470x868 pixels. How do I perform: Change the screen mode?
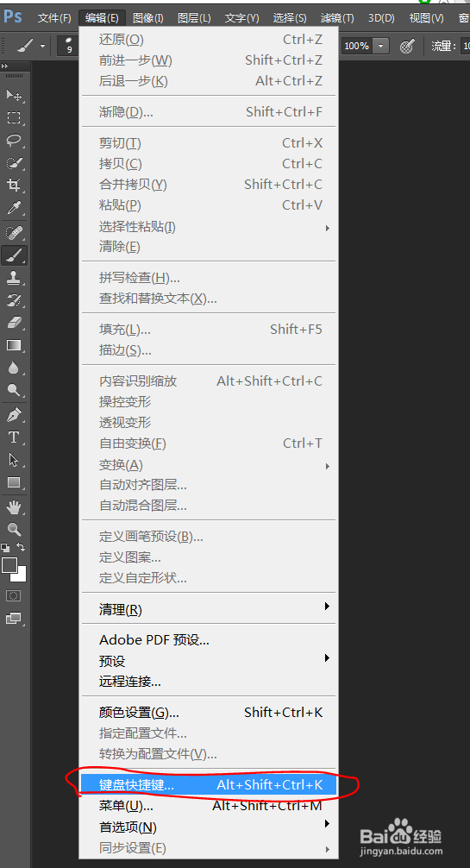(x=14, y=618)
